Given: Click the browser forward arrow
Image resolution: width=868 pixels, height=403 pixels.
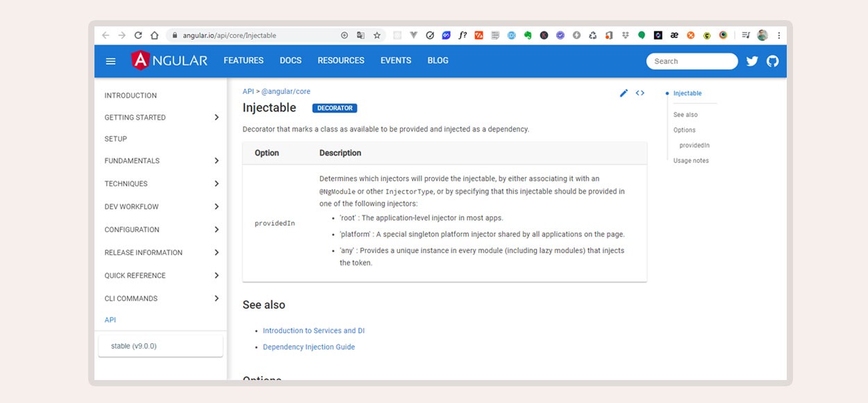Looking at the screenshot, I should click(122, 35).
